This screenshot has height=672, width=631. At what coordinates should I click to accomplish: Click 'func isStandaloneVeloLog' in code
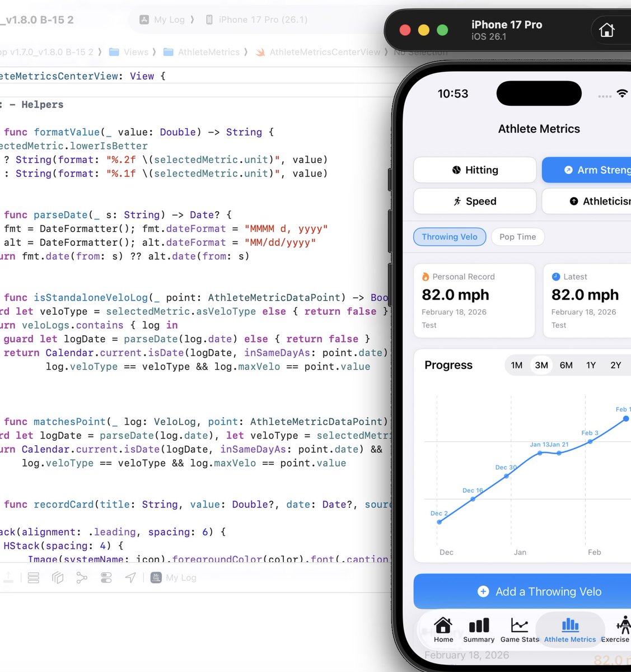coord(76,297)
